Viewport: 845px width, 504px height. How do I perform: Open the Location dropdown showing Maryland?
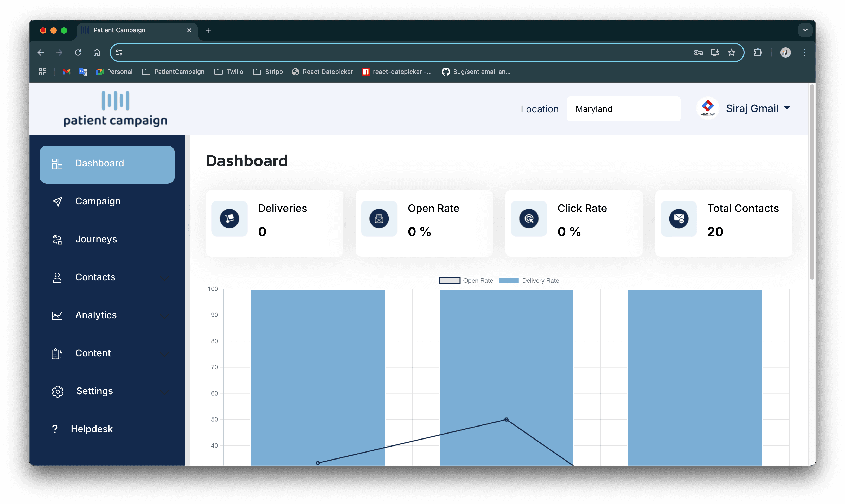623,109
